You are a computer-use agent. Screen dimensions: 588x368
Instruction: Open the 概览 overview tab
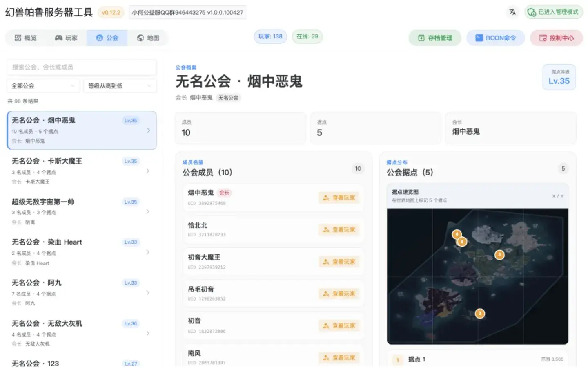26,38
